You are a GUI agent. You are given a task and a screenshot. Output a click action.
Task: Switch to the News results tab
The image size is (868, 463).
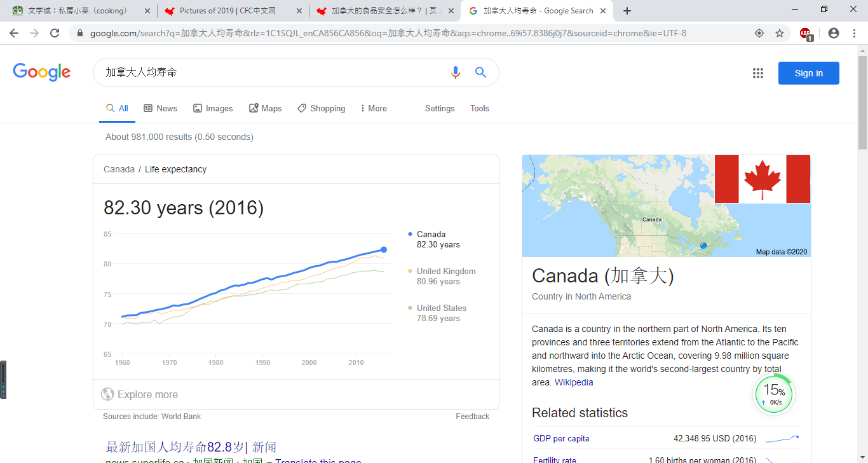coord(160,108)
